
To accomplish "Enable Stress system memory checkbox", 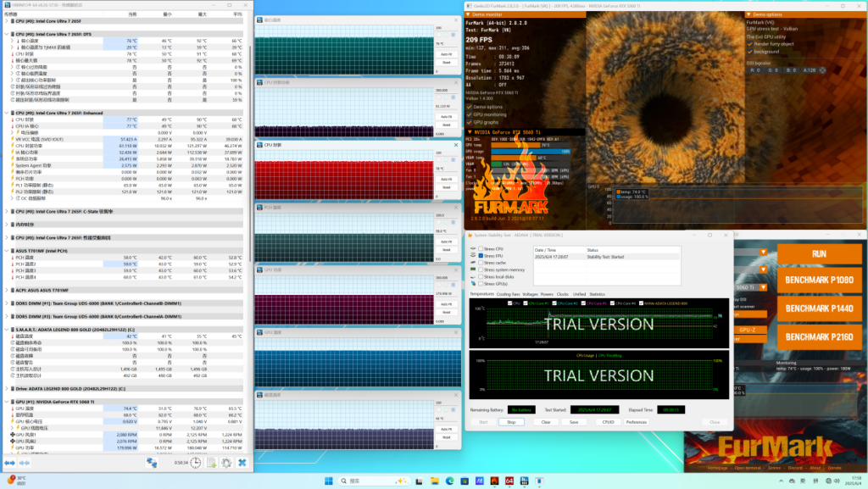I will coord(481,270).
